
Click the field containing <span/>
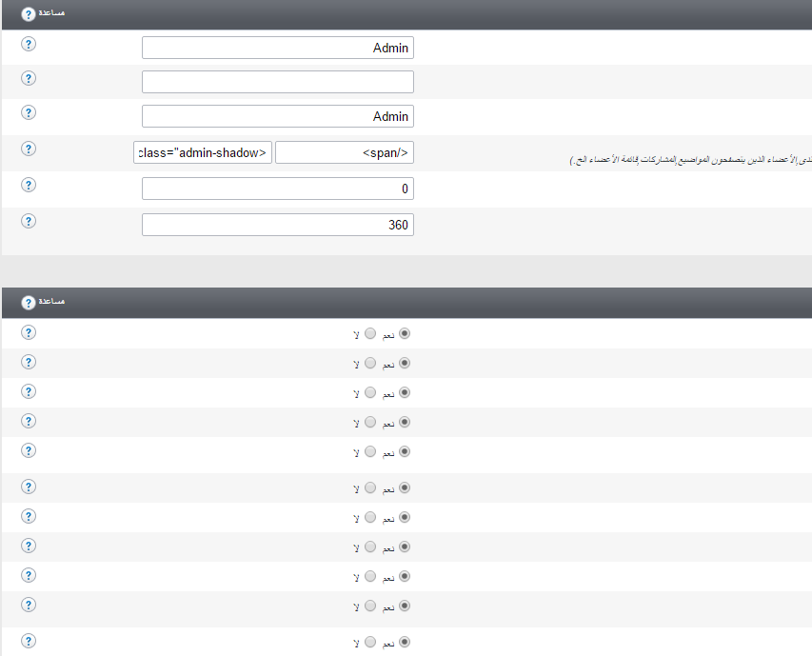[345, 152]
